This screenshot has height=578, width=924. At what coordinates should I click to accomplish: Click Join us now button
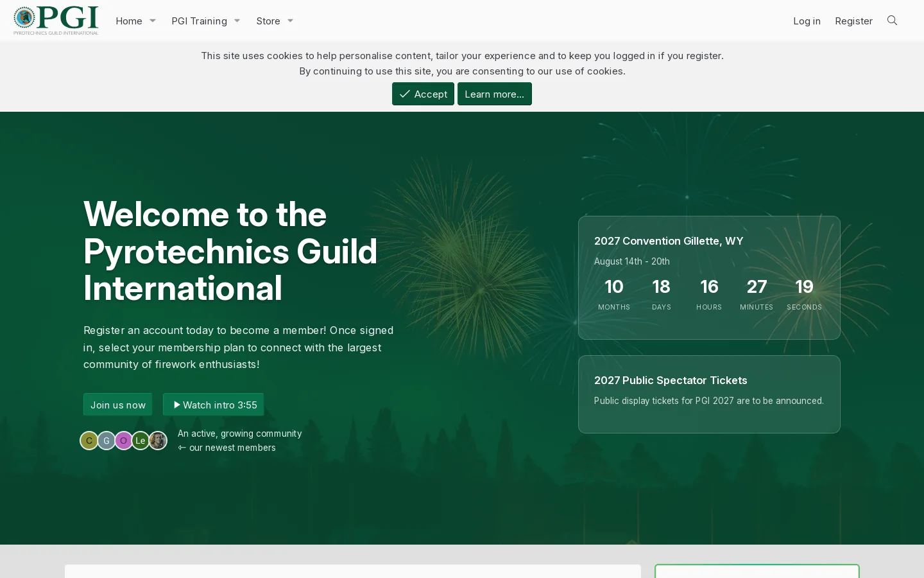click(x=118, y=405)
